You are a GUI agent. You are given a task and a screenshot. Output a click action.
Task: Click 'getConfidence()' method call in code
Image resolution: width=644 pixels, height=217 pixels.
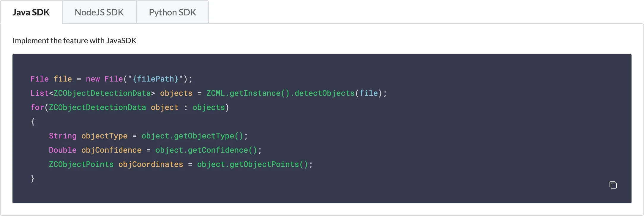222,150
